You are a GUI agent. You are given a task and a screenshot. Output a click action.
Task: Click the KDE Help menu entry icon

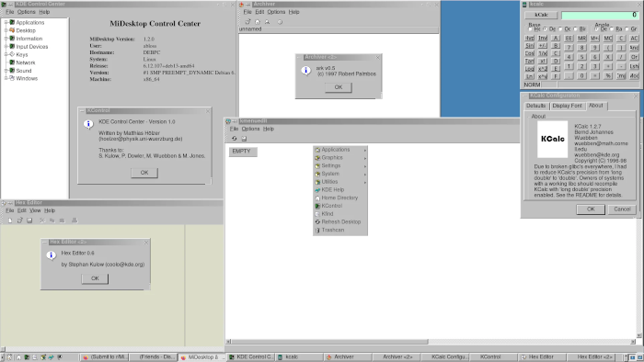coord(317,190)
